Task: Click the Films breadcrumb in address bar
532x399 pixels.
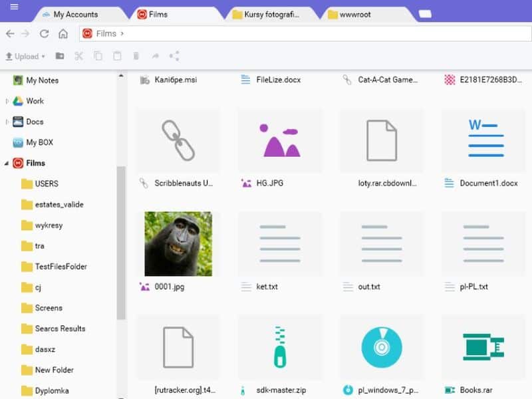Action: click(106, 34)
